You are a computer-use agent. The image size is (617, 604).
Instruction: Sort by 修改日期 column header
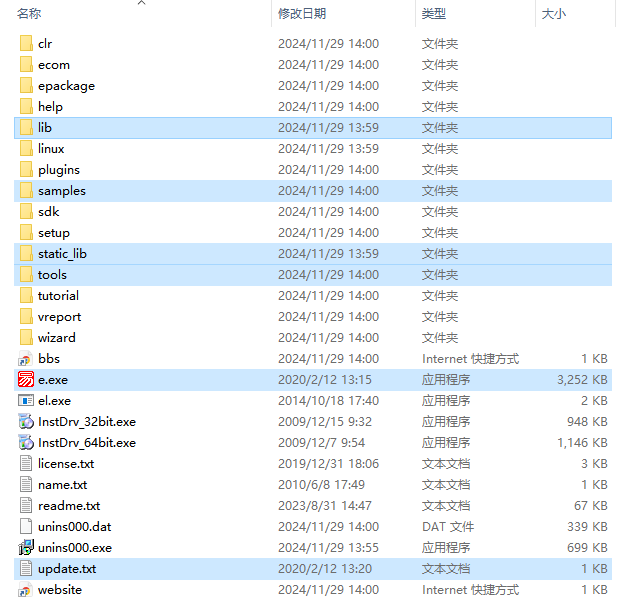(301, 14)
